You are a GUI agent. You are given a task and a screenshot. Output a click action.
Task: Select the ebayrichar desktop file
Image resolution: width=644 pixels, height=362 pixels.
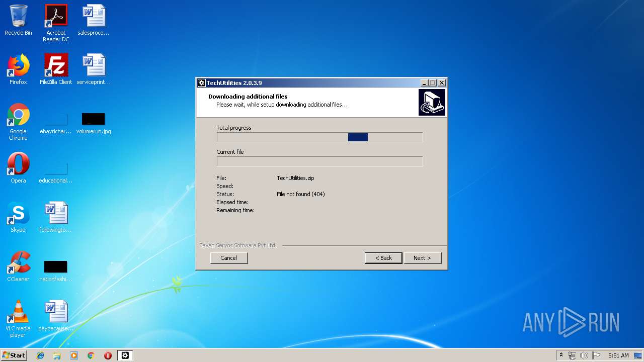(56, 122)
